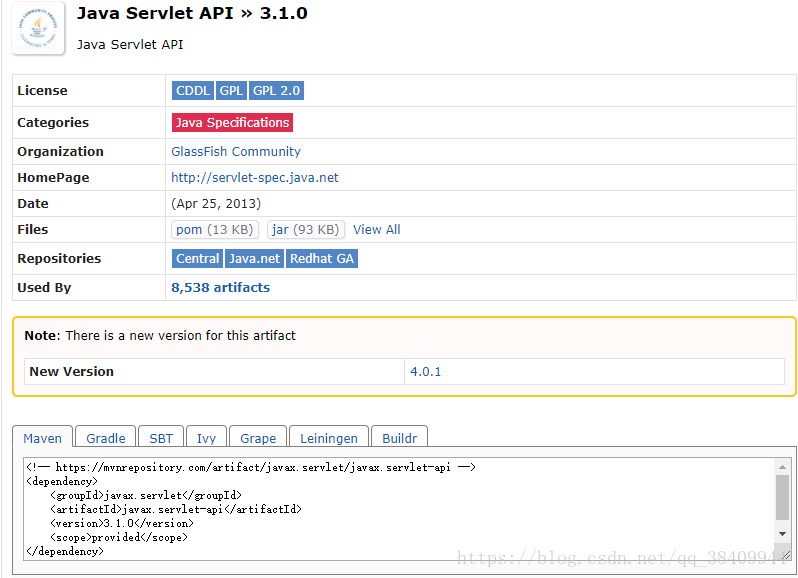Download the pom (13 KB) file
Image resolution: width=798 pixels, height=578 pixels.
(215, 229)
